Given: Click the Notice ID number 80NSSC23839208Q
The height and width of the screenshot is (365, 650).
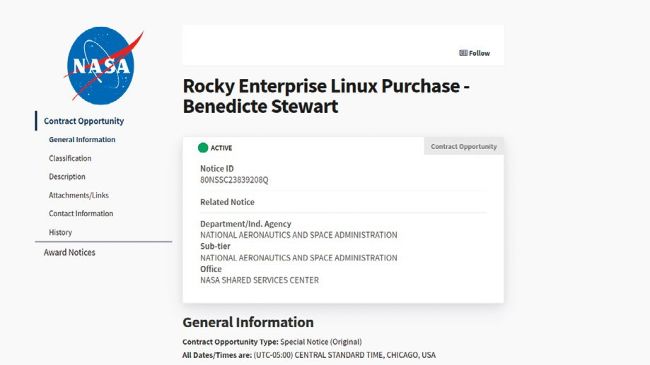Looking at the screenshot, I should 234,180.
